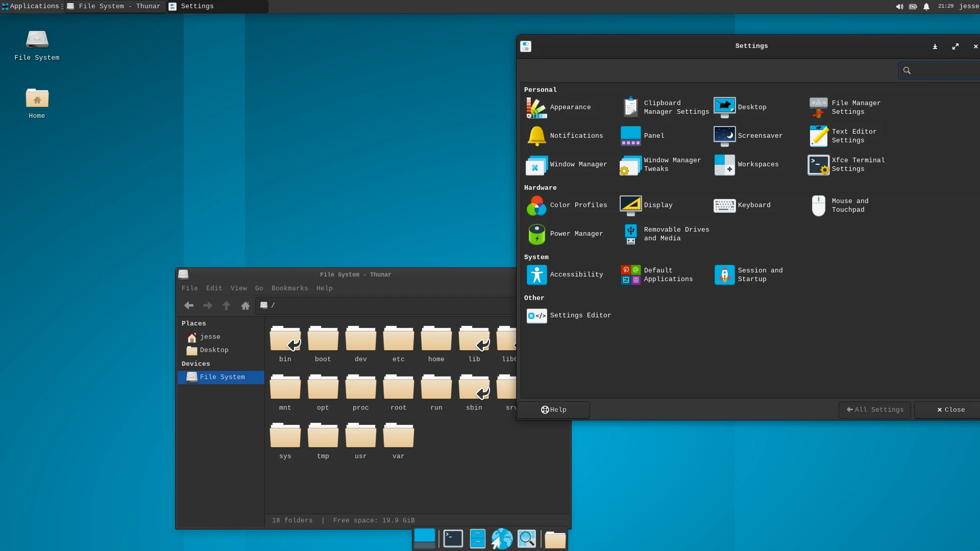Open the Applications menu
Viewport: 980px width, 551px height.
[32, 6]
